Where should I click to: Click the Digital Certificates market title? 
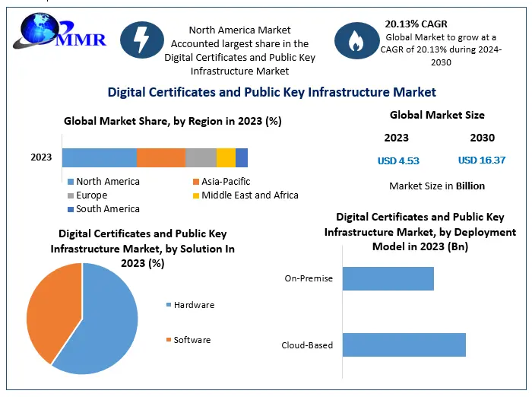pyautogui.click(x=271, y=92)
